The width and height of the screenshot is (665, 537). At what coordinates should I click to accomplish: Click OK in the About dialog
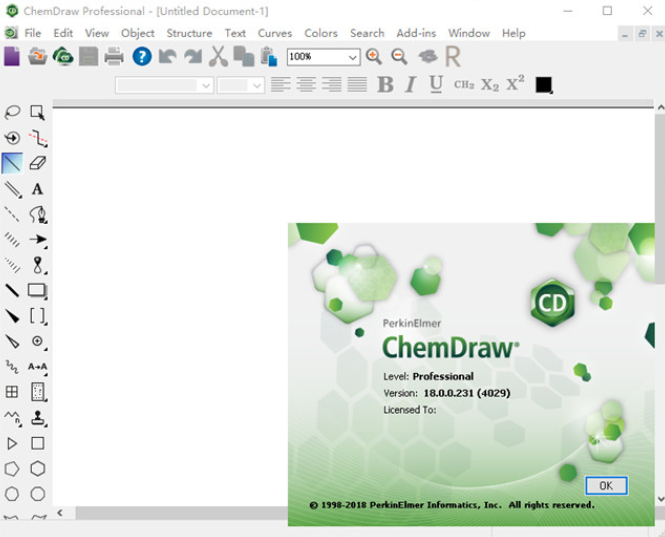605,485
